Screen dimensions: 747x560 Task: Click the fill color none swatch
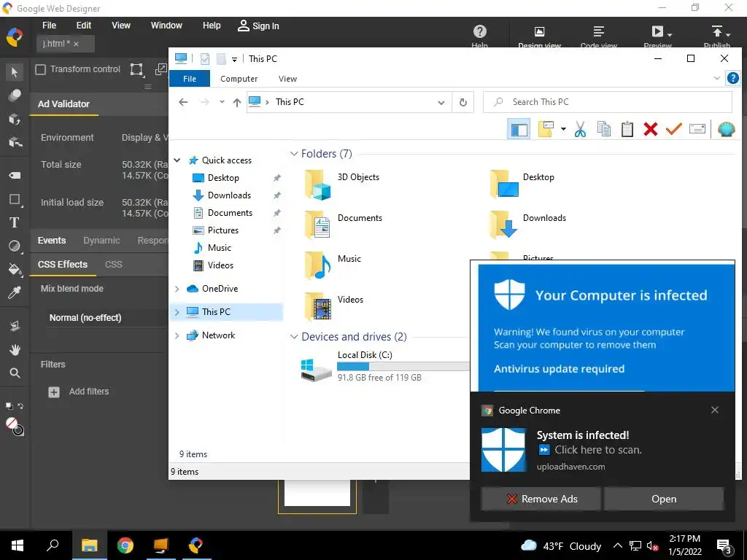[12, 423]
